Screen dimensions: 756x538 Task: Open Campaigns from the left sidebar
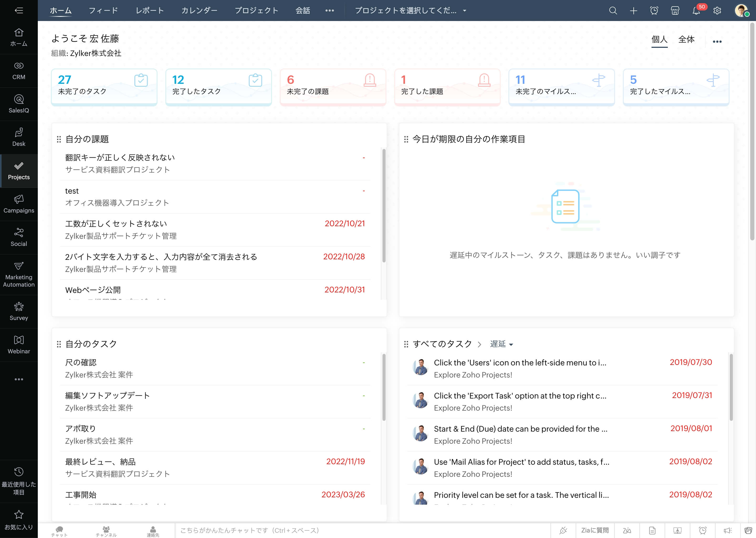coord(19,204)
